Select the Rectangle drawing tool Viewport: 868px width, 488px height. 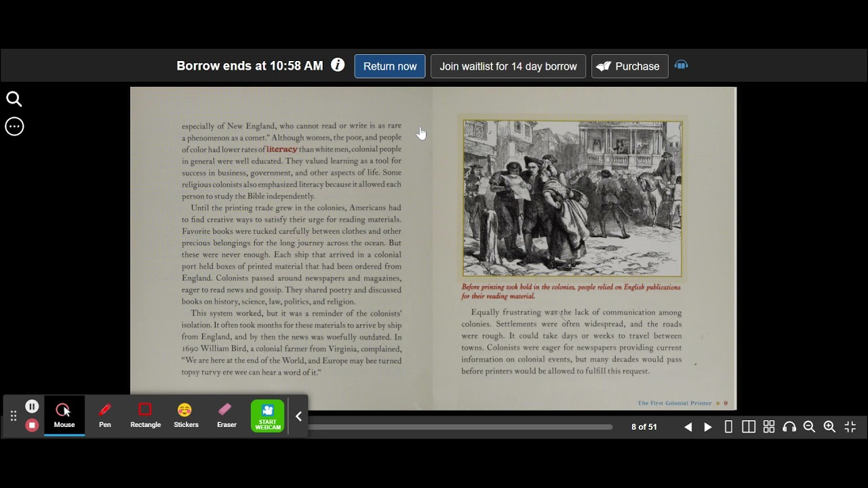click(x=145, y=416)
